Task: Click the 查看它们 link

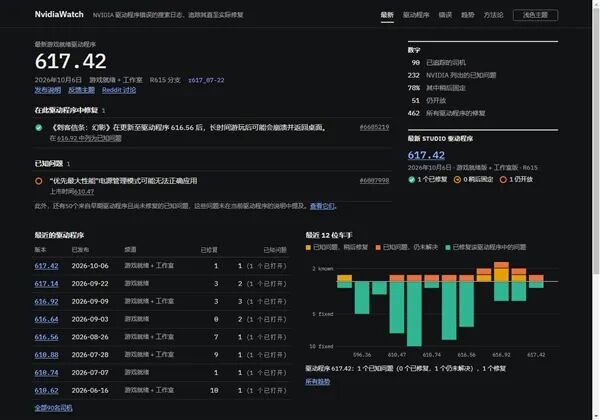Action: (x=322, y=206)
